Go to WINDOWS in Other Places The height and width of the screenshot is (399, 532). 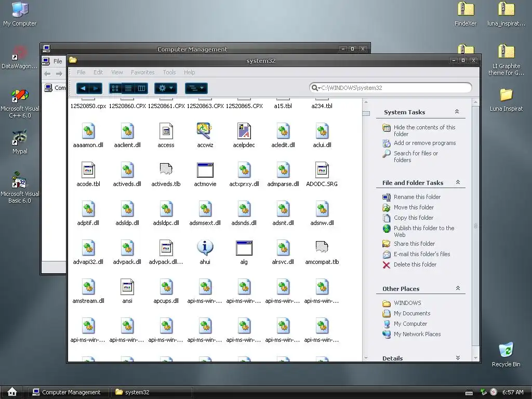tap(407, 303)
